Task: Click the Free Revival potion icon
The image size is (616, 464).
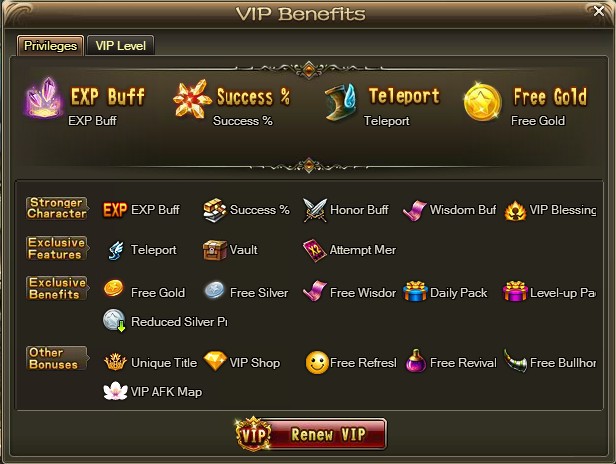Action: click(416, 361)
